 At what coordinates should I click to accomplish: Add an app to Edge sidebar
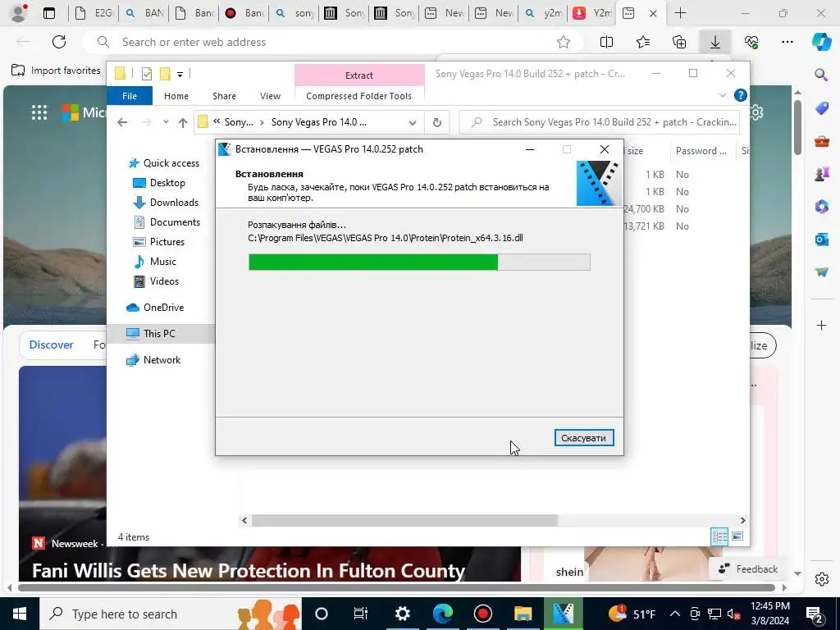click(x=821, y=325)
